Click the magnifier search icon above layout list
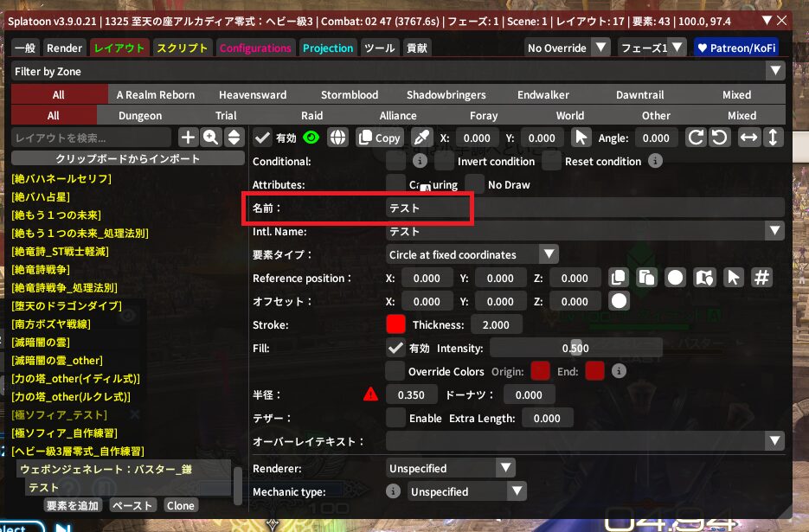 click(210, 138)
